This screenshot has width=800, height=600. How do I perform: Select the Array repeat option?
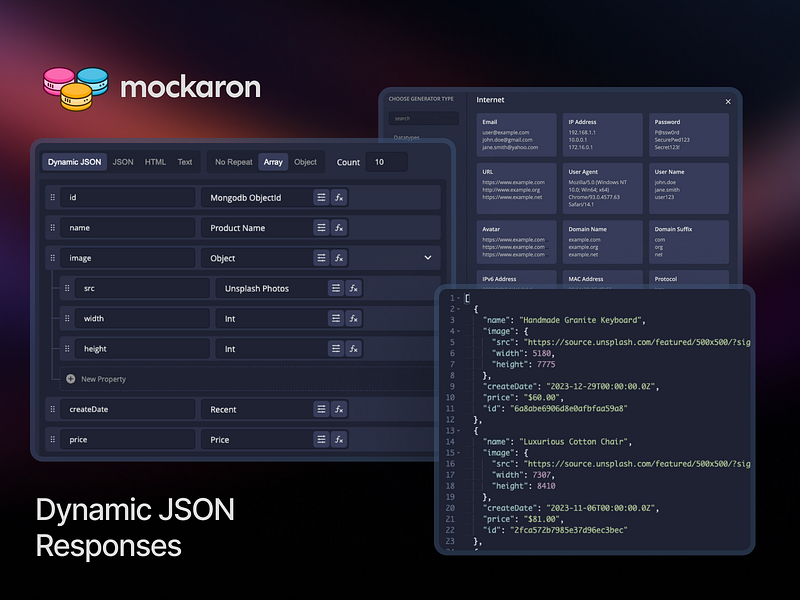[273, 162]
